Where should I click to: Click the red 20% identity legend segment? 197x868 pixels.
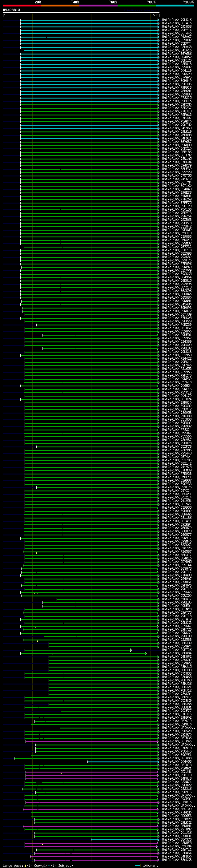tap(22, 6)
